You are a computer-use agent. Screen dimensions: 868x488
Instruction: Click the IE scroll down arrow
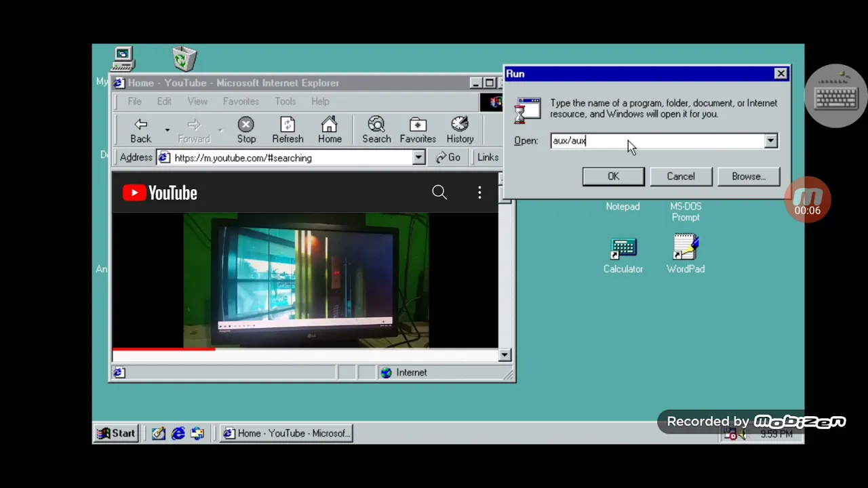(504, 355)
